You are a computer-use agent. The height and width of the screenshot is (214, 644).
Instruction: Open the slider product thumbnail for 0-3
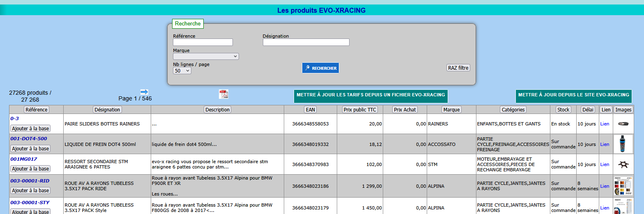(x=623, y=124)
